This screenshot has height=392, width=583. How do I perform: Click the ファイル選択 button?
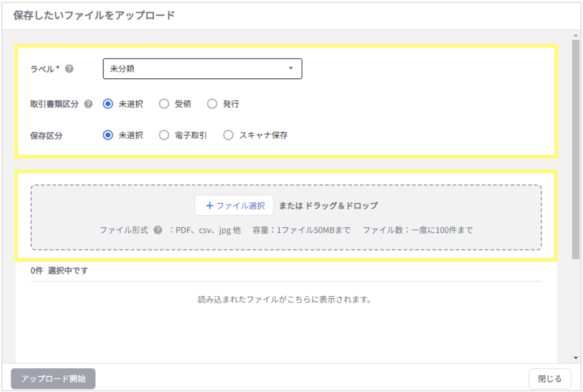click(234, 206)
